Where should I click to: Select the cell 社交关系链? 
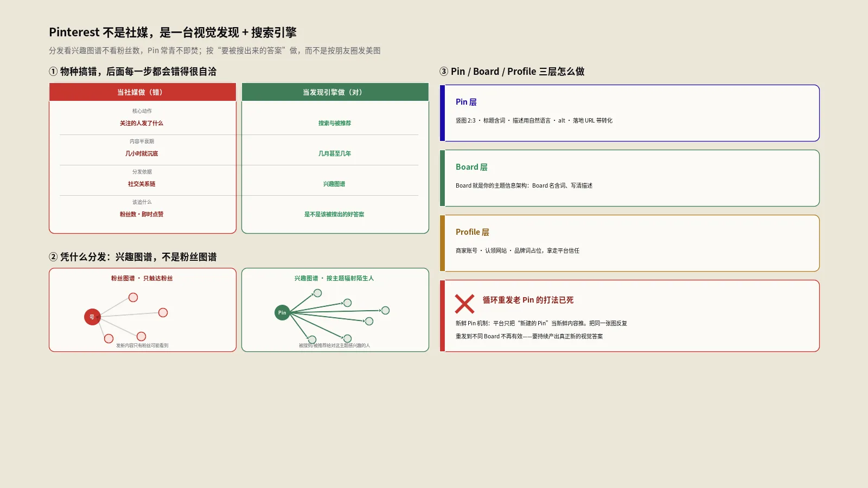point(142,184)
